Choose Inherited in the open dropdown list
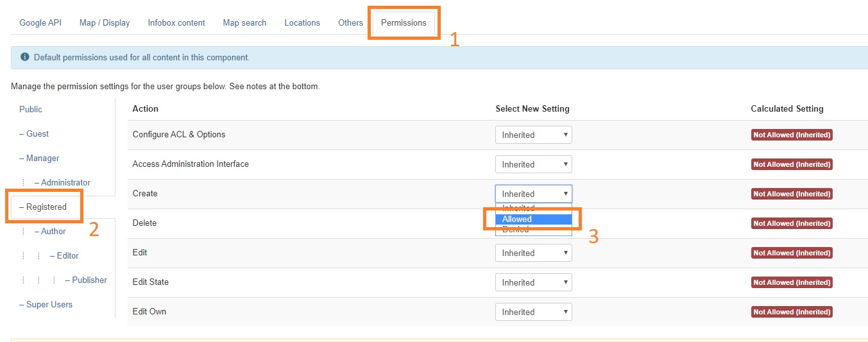Image resolution: width=868 pixels, height=342 pixels. pos(533,208)
